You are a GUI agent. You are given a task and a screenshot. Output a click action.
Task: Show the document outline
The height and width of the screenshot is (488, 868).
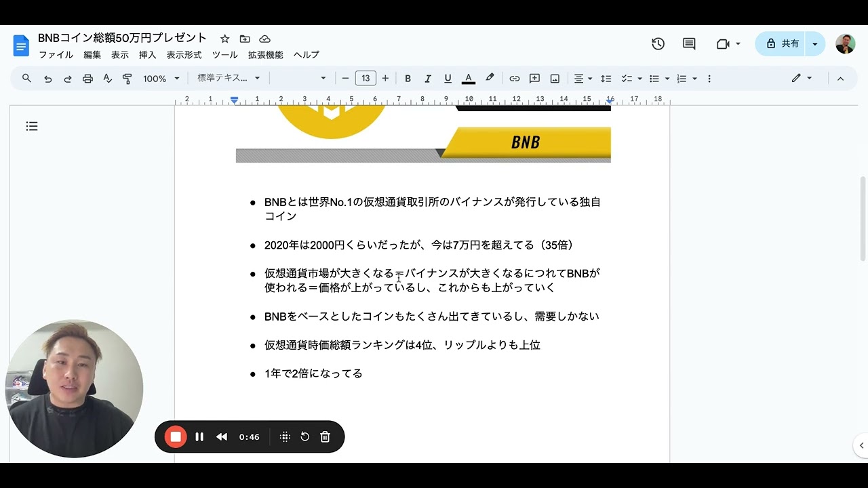[x=32, y=126]
